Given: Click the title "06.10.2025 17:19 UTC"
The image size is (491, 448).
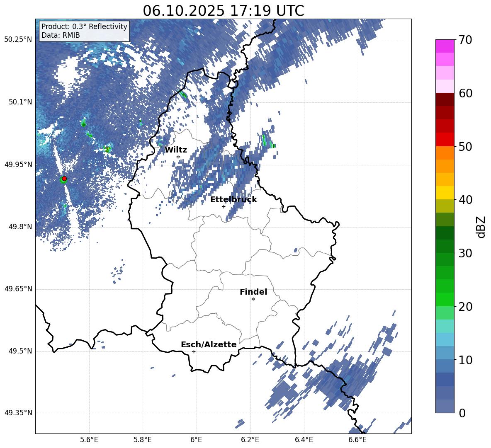Looking at the screenshot, I should [223, 11].
